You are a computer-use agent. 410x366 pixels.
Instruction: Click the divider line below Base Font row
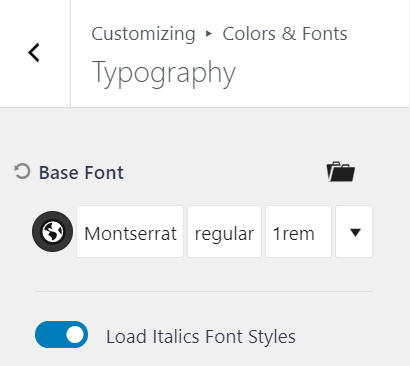coord(204,291)
